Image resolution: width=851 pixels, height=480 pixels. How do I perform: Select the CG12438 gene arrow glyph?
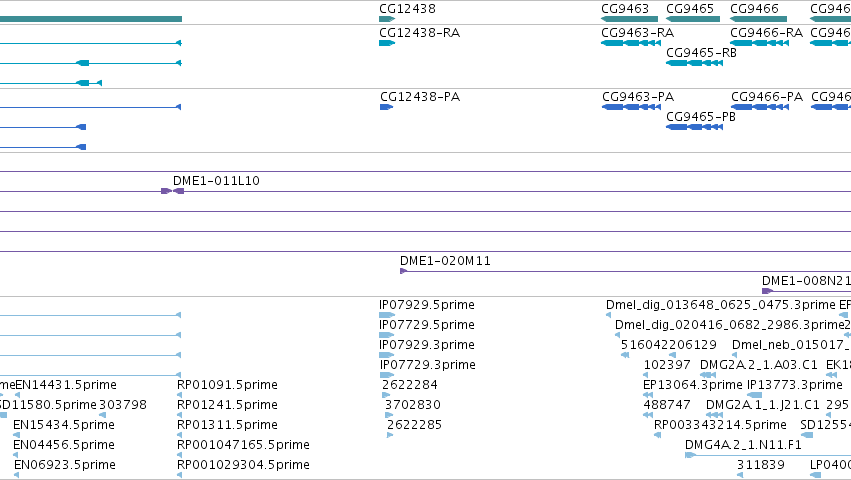point(387,19)
